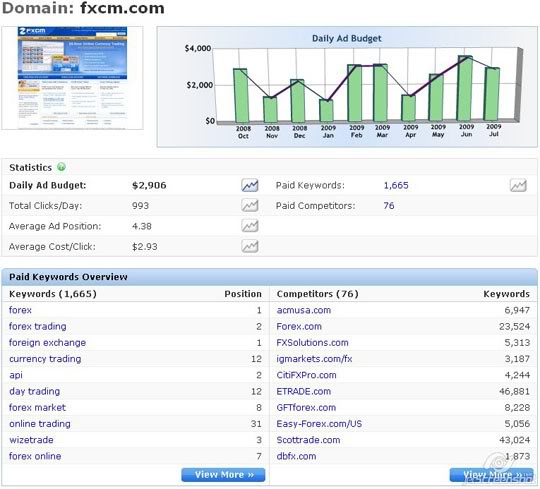Click the 2008 Oct bar in the chart

point(240,95)
